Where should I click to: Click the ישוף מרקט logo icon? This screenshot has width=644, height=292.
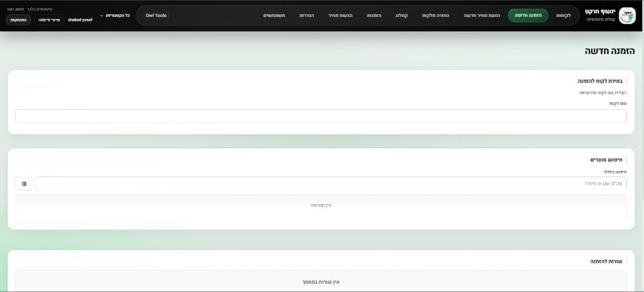click(x=627, y=16)
